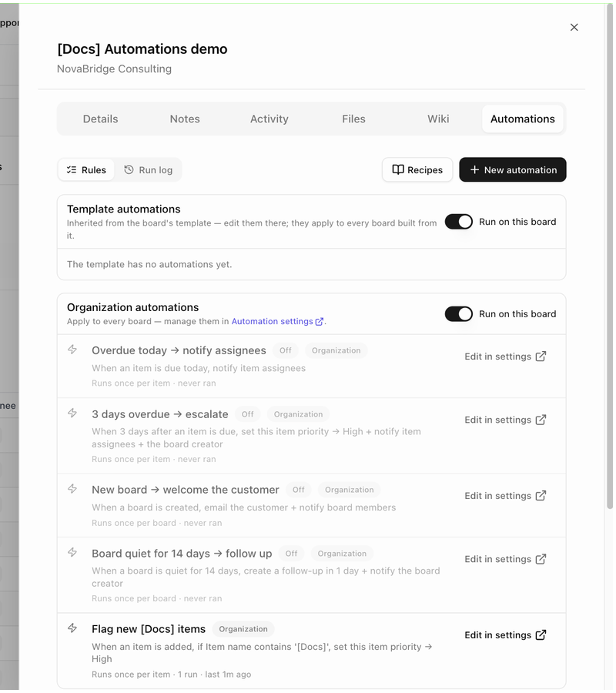Viewport: 616px width, 693px height.
Task: Open the Wiki tab
Action: (440, 119)
